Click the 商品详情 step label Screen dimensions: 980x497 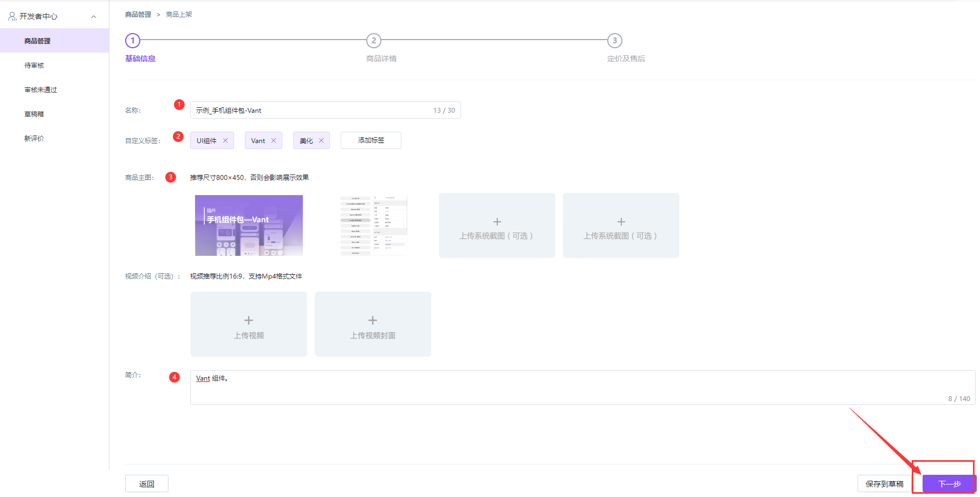pyautogui.click(x=381, y=59)
